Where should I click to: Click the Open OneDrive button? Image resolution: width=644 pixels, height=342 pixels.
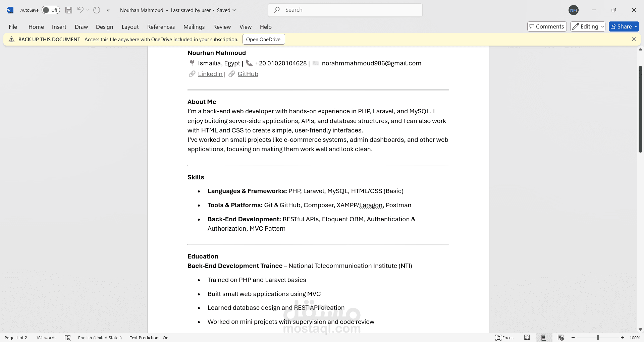(263, 39)
